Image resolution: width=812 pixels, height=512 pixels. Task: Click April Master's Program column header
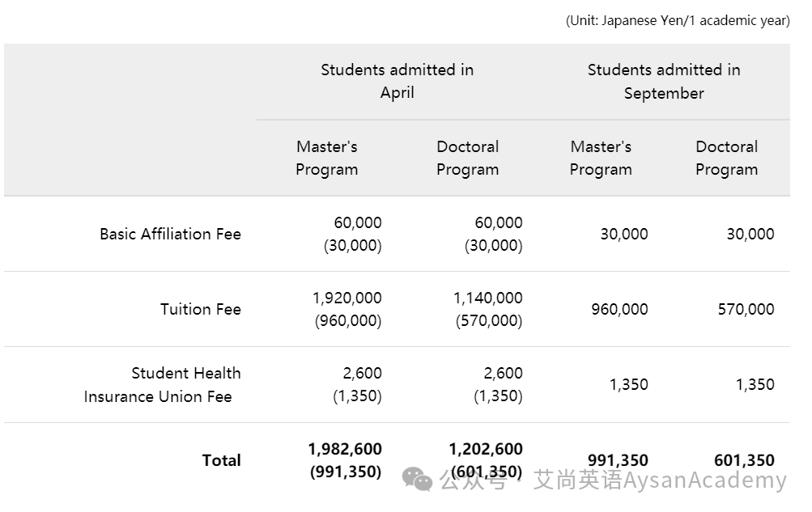(327, 158)
